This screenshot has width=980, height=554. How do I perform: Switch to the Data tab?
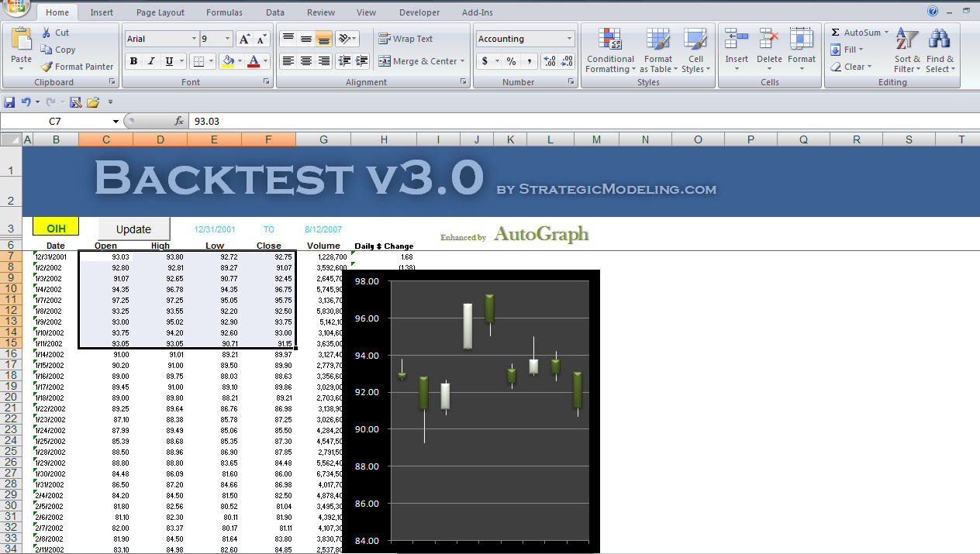[274, 12]
